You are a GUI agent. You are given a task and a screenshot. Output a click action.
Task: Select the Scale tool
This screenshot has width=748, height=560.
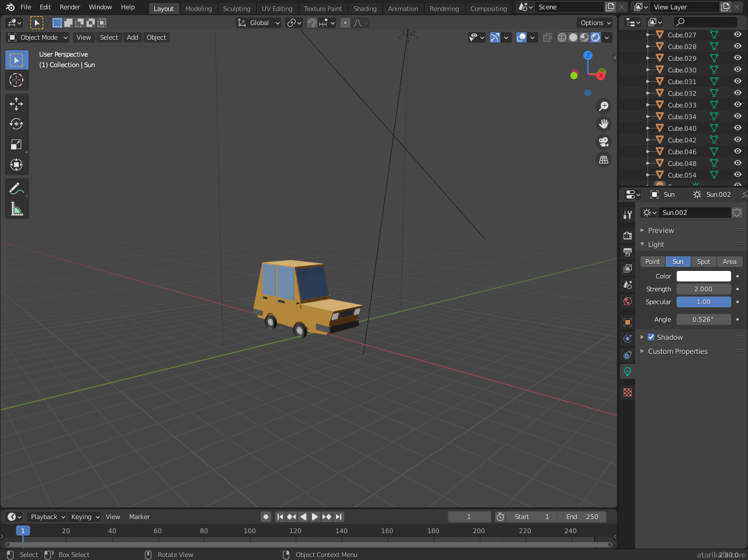pos(16,144)
